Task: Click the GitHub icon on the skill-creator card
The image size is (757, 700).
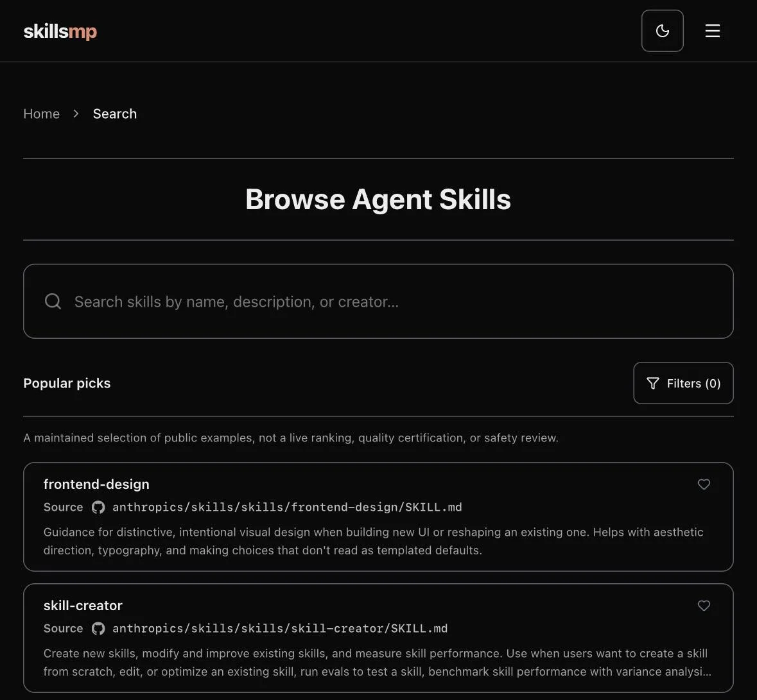Action: (98, 629)
